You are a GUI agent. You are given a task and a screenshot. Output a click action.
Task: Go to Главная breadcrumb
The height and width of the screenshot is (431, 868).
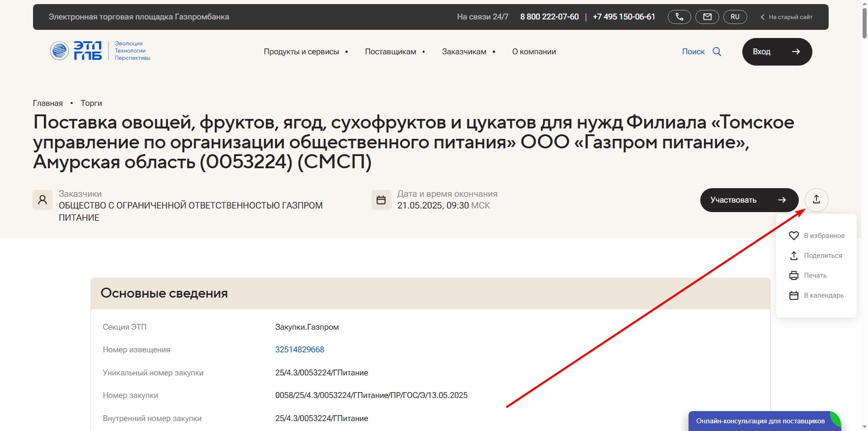(47, 103)
